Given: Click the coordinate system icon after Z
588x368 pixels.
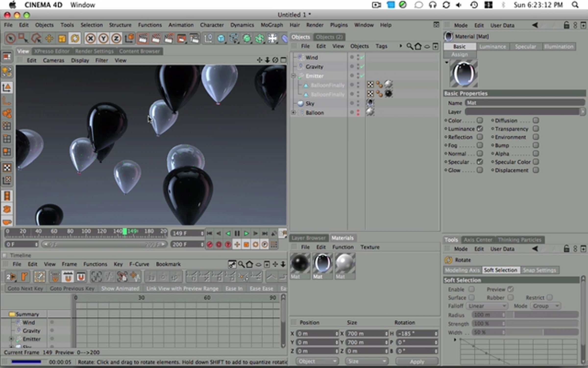Looking at the screenshot, I should click(129, 39).
